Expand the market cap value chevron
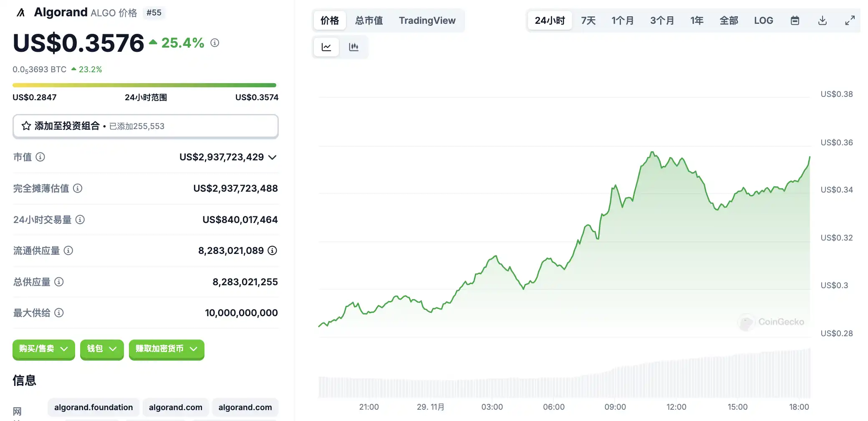868x421 pixels. pos(273,157)
